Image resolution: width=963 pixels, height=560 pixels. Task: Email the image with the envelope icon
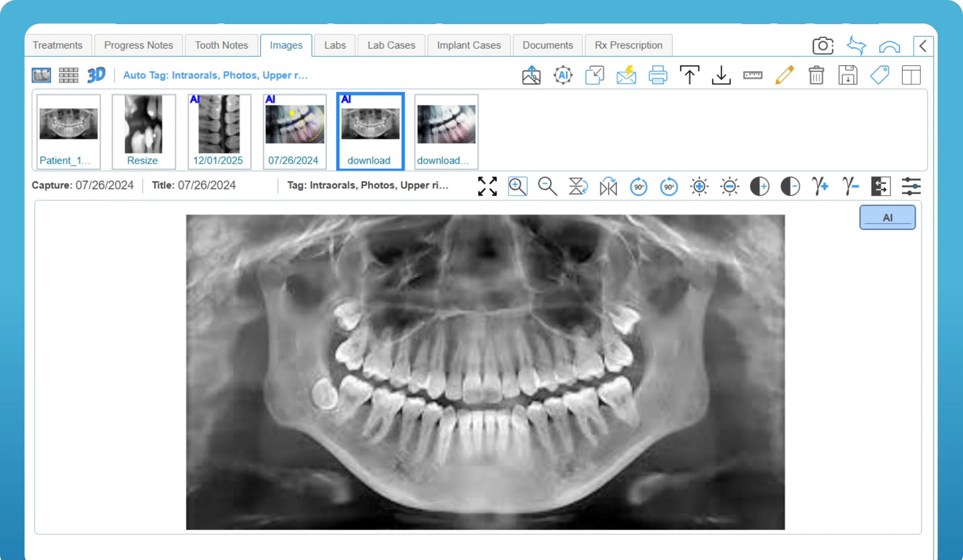pyautogui.click(x=626, y=75)
